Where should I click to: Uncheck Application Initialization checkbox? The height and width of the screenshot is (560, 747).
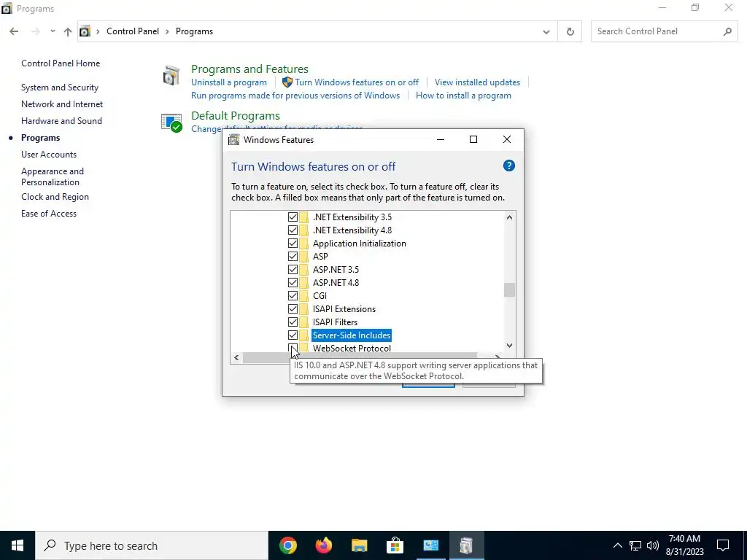[x=293, y=244]
